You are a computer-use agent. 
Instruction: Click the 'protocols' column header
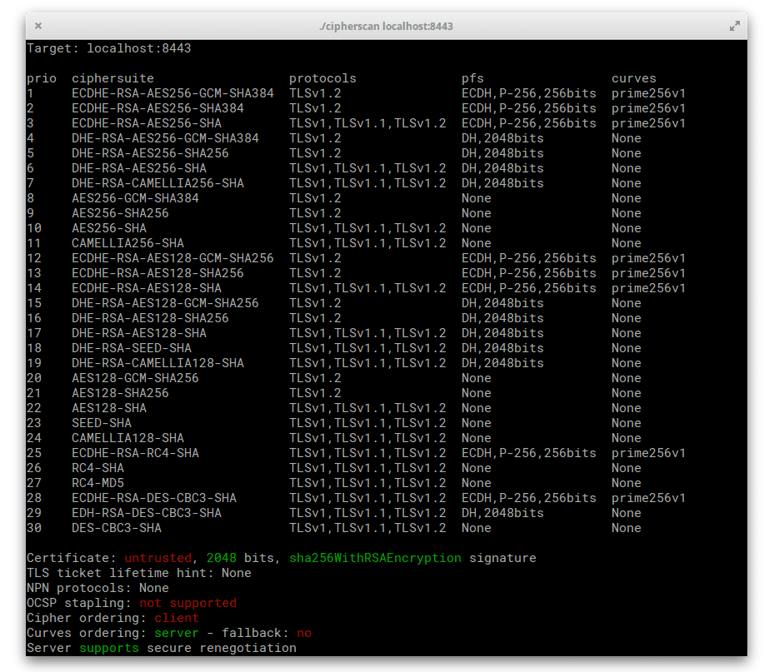click(x=323, y=78)
